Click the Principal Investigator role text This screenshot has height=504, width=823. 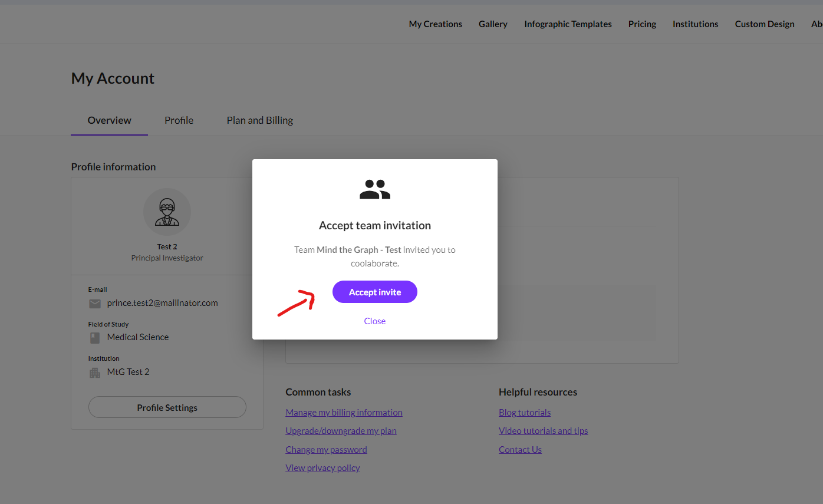point(167,258)
